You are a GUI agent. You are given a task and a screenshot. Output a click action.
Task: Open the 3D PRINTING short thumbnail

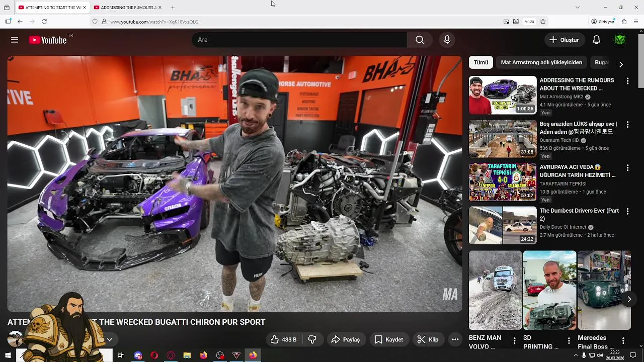549,290
